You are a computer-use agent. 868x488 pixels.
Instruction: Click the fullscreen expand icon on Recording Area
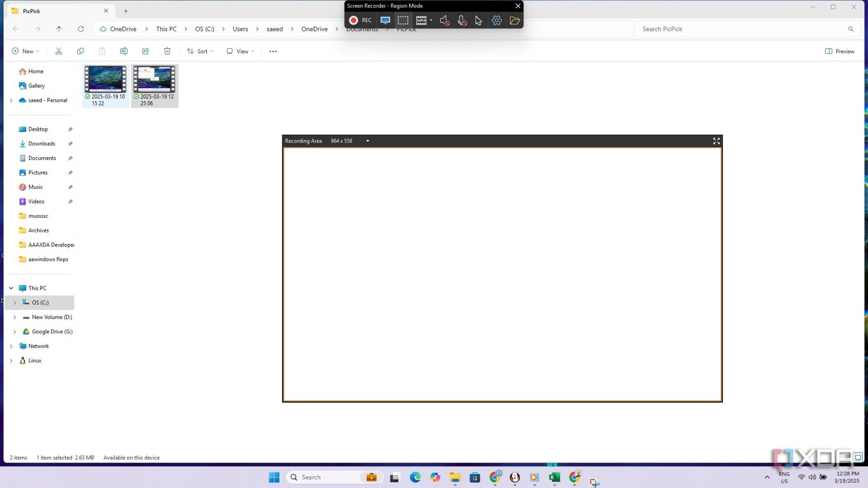coord(716,141)
